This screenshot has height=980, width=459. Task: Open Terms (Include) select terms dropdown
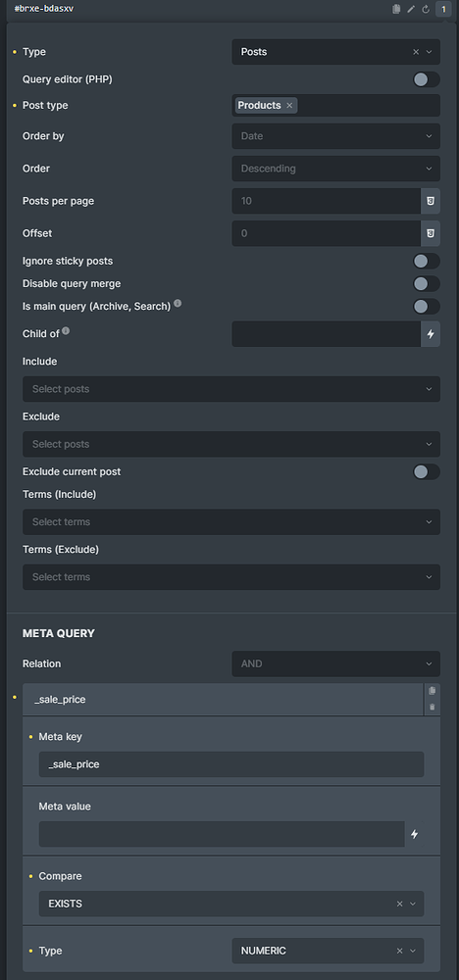tap(231, 522)
